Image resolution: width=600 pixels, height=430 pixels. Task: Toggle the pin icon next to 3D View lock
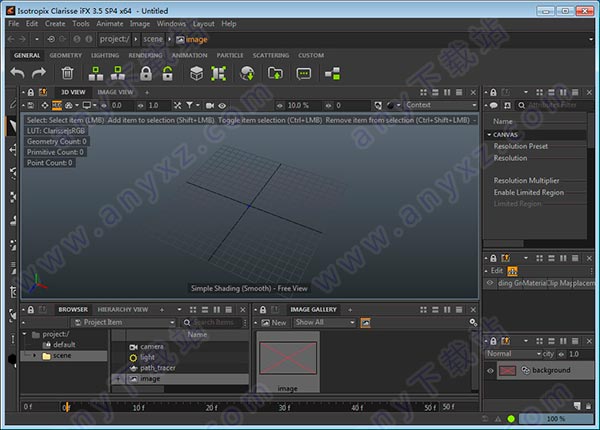tap(43, 92)
